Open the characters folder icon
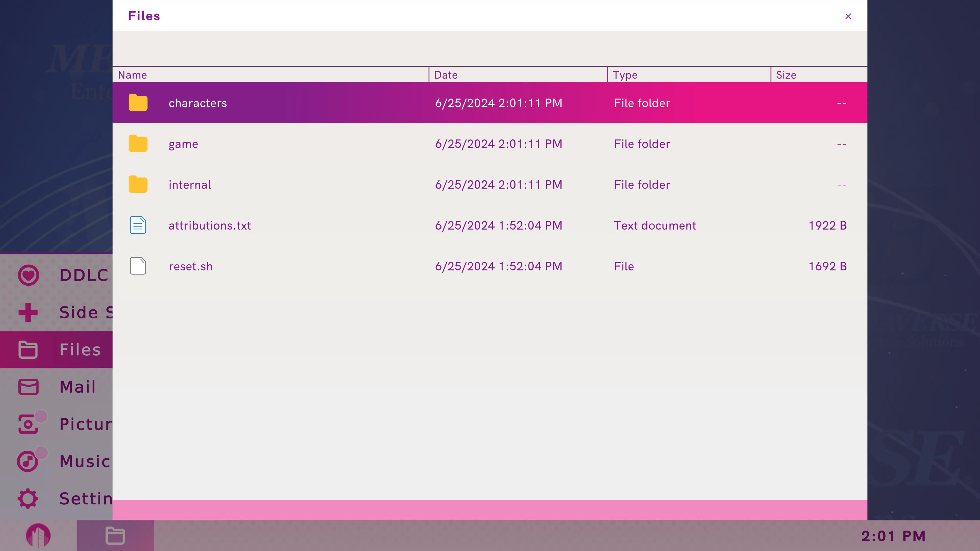The width and height of the screenshot is (980, 551). (x=138, y=103)
